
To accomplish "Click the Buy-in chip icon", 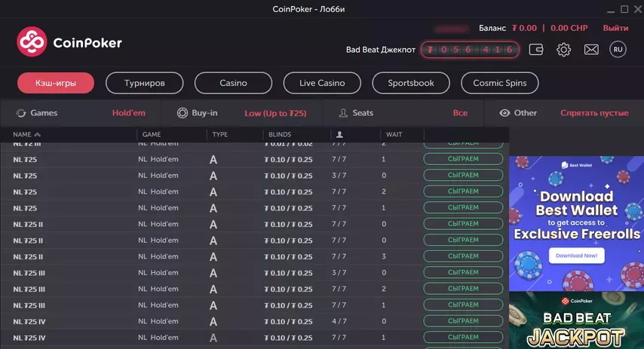I will pyautogui.click(x=182, y=113).
